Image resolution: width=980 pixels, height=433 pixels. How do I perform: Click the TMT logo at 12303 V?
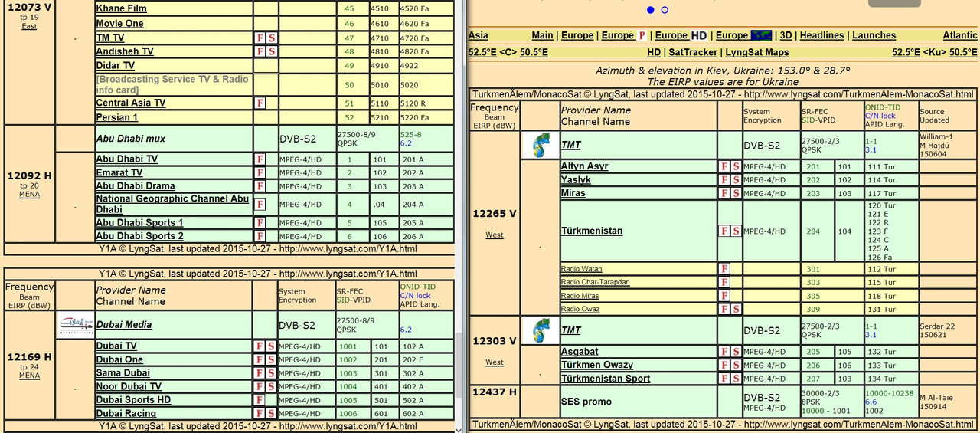[541, 330]
